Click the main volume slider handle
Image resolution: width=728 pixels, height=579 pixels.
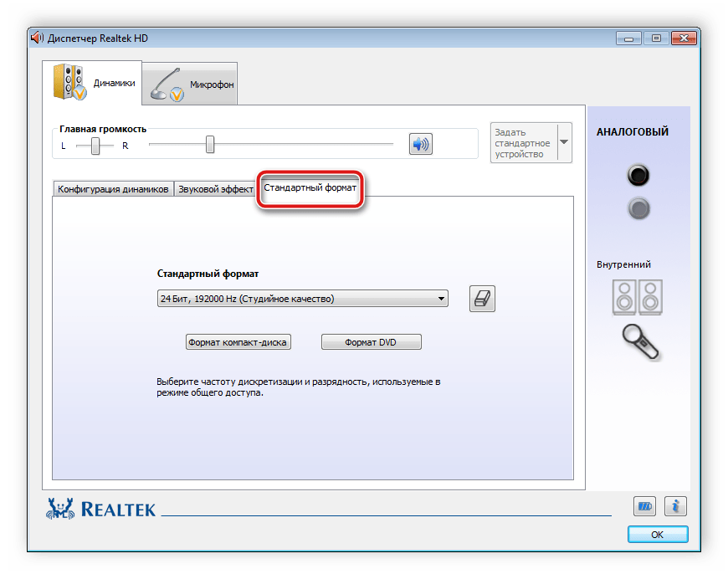[x=210, y=145]
